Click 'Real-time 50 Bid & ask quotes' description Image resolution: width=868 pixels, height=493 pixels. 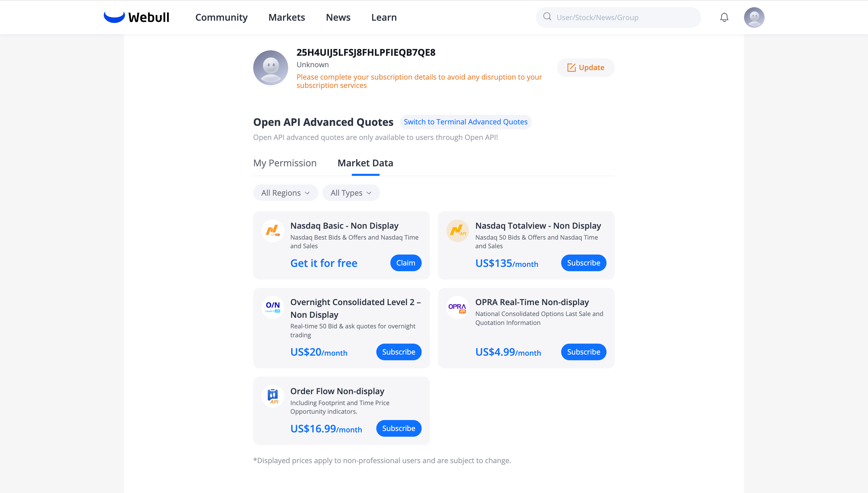[353, 330]
